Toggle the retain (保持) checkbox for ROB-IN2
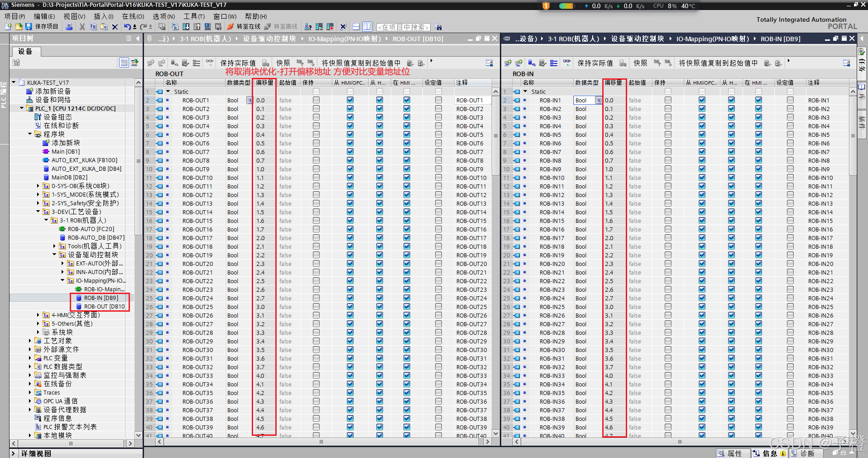This screenshot has width=868, height=458. coord(668,109)
